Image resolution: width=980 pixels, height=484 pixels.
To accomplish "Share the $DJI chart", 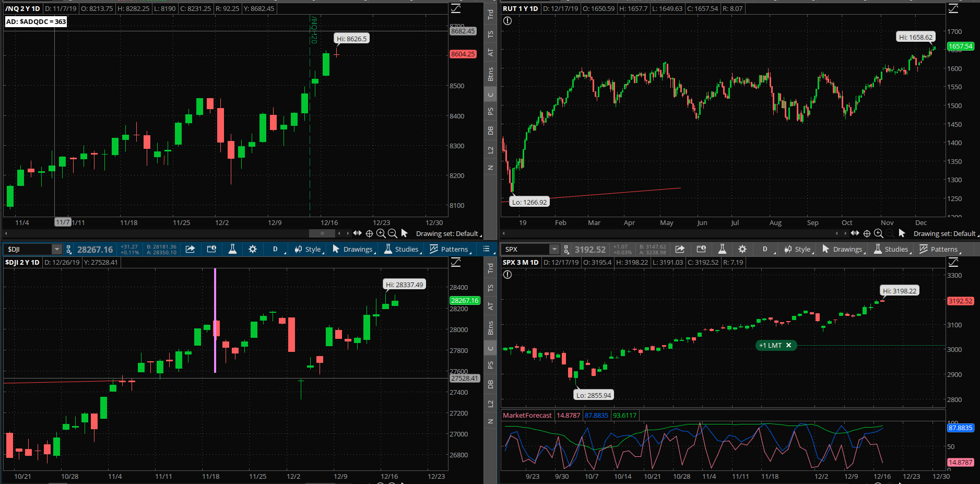I will 190,249.
